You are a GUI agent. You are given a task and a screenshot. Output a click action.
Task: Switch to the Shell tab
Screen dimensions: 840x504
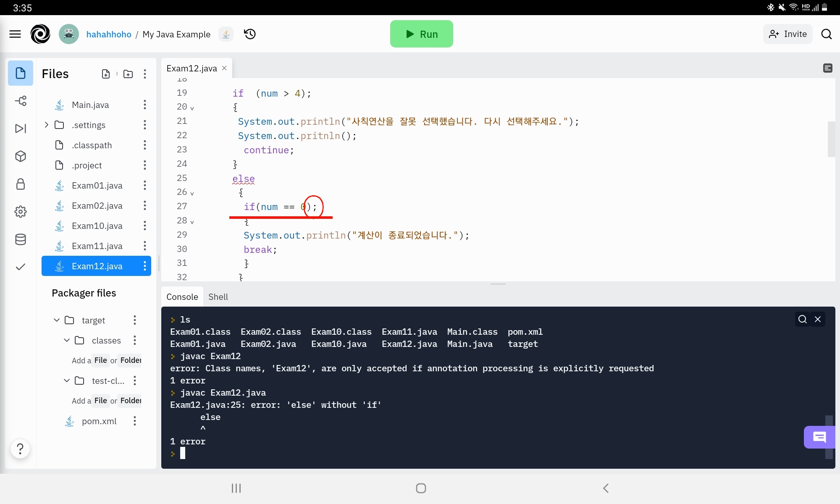click(218, 297)
